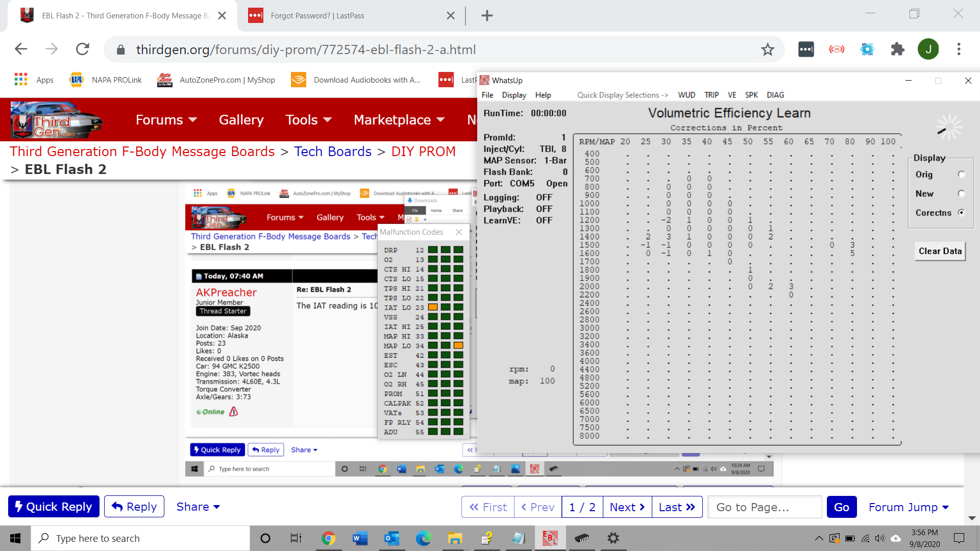Select the New display radio button
980x551 pixels.
click(961, 193)
